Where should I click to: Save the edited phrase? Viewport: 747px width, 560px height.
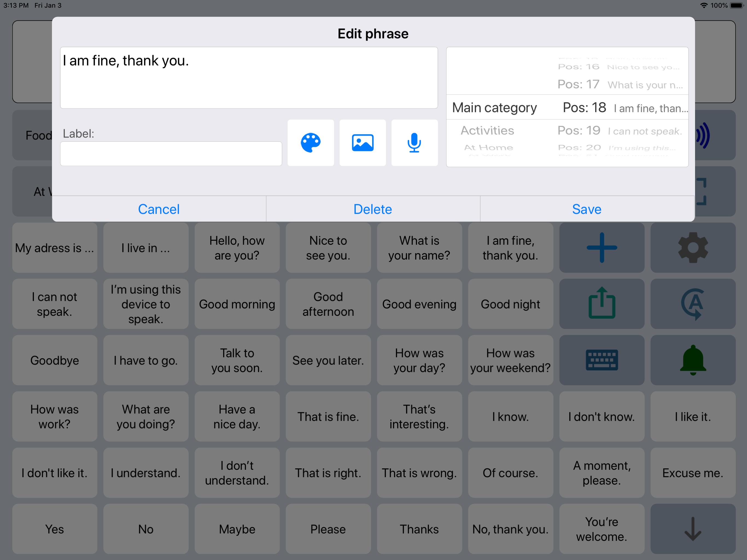tap(586, 209)
